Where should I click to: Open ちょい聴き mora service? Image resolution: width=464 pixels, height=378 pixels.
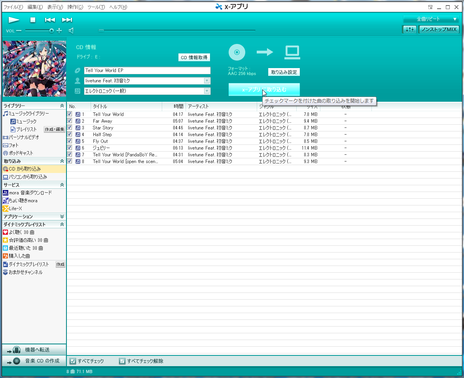pyautogui.click(x=20, y=201)
